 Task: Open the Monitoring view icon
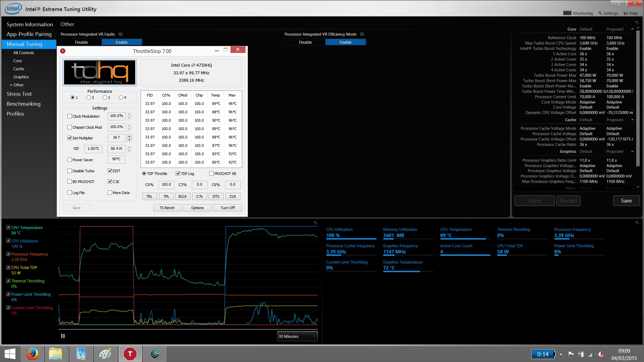point(567,13)
